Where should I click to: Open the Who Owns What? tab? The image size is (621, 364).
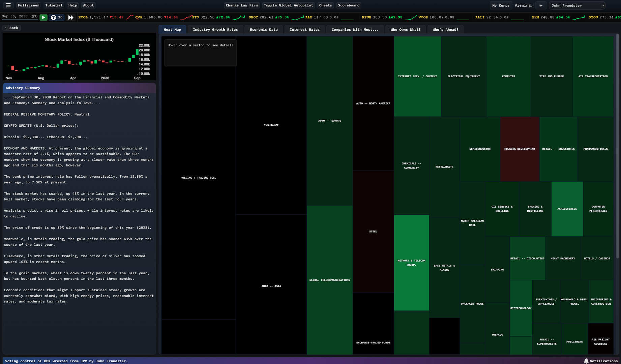pyautogui.click(x=405, y=30)
